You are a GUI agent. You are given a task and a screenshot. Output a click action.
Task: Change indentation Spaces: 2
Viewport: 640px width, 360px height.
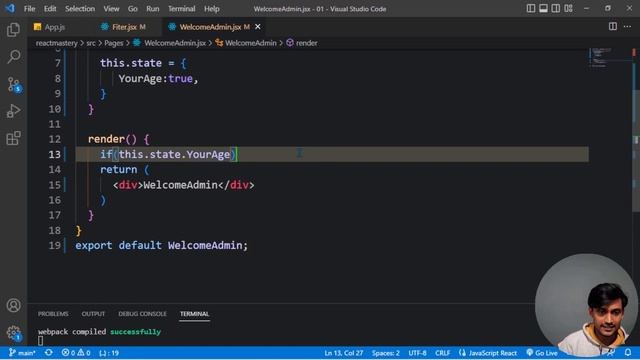coord(386,353)
